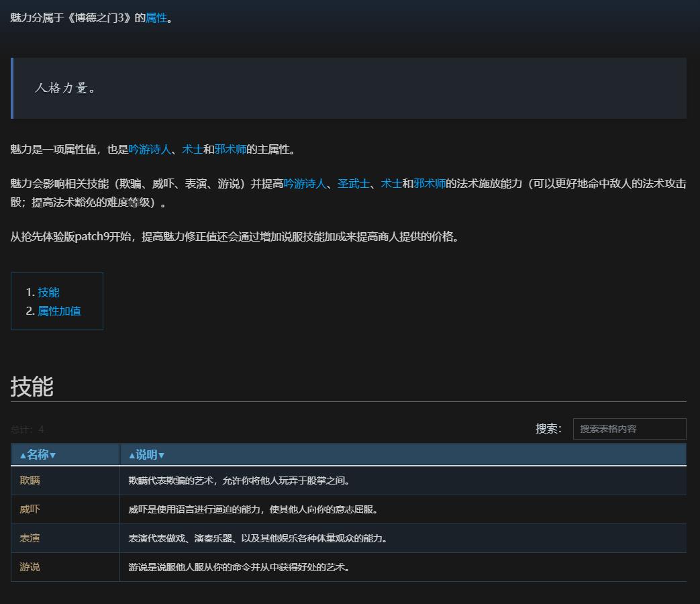
Task: Click the large 技能 section heading
Action: 32,387
